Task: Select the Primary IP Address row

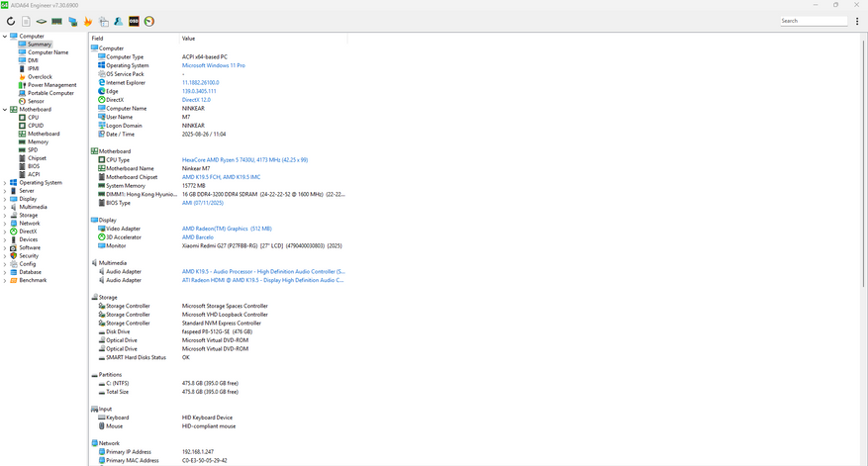Action: (x=218, y=452)
